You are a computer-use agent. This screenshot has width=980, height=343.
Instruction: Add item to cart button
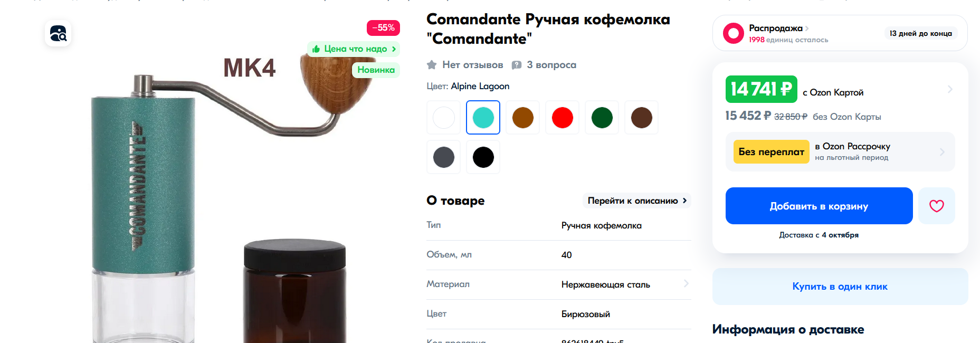(x=819, y=206)
